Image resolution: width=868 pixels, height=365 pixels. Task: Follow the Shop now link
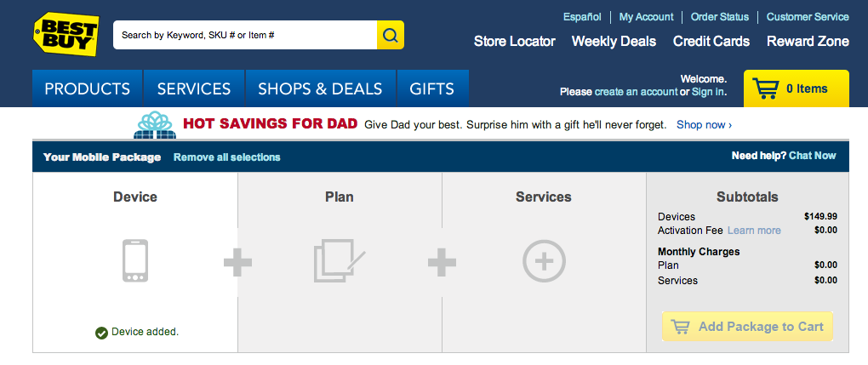[x=704, y=124]
